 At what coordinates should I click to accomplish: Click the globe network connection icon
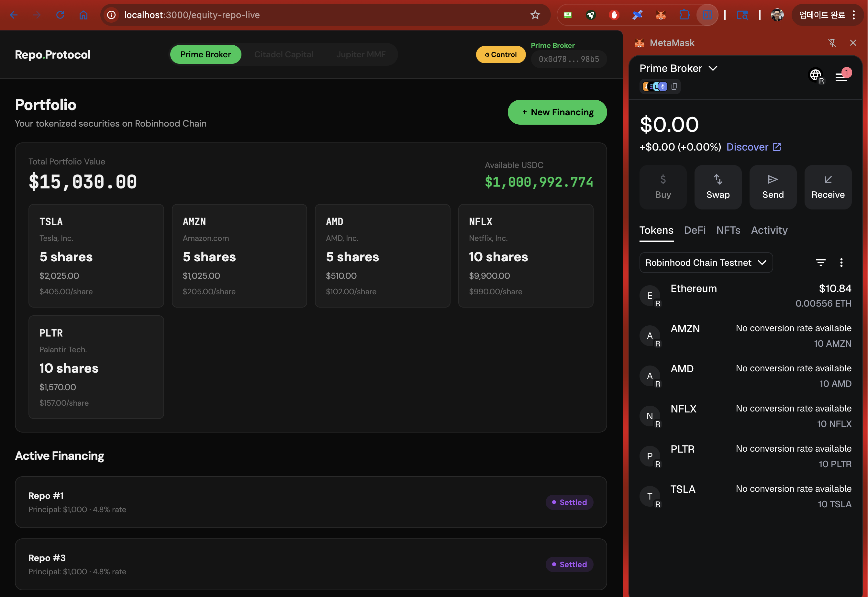815,75
